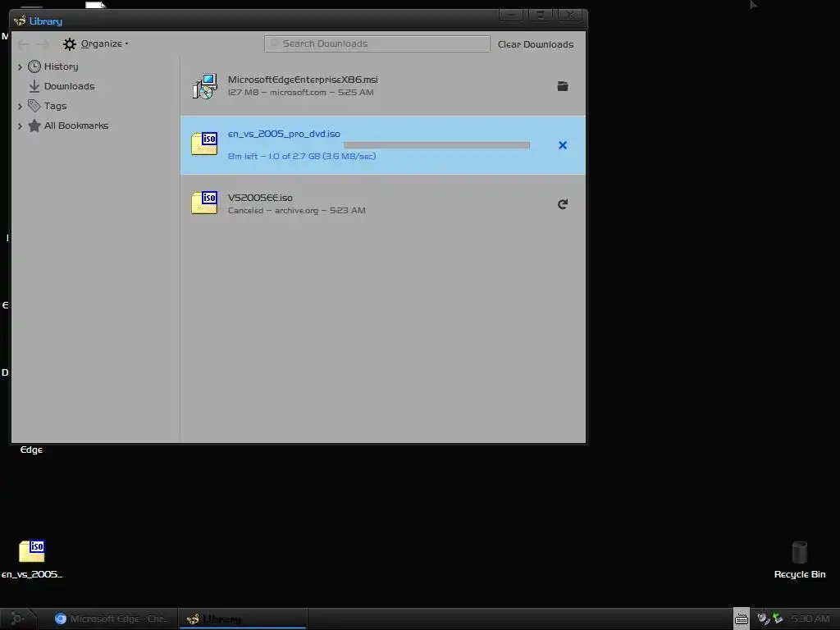Select Downloads in the sidebar
Viewport: 840px width, 630px height.
point(69,86)
